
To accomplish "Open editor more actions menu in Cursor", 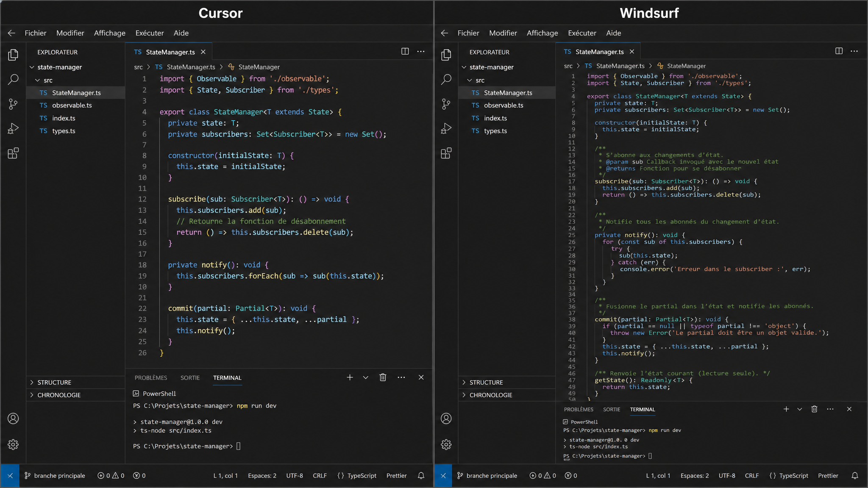I will [x=421, y=51].
